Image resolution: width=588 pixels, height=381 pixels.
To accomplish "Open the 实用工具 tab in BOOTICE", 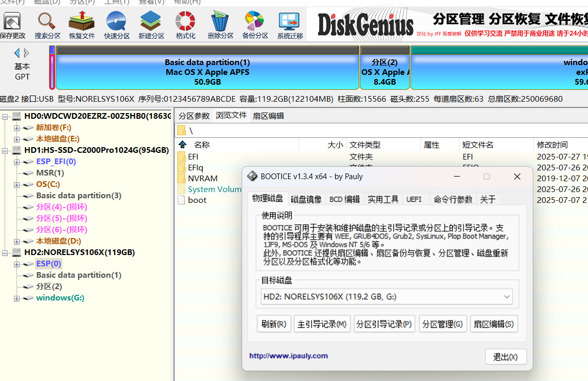I will point(383,199).
